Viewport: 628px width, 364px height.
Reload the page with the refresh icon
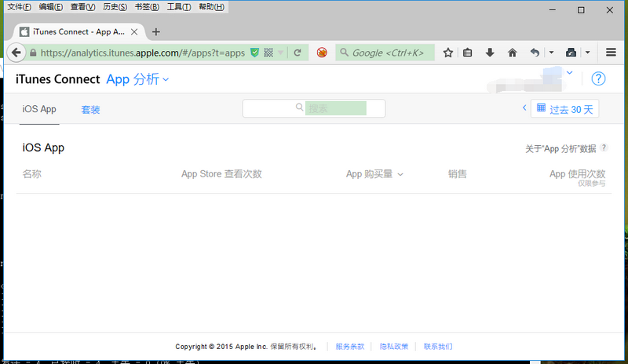point(298,53)
